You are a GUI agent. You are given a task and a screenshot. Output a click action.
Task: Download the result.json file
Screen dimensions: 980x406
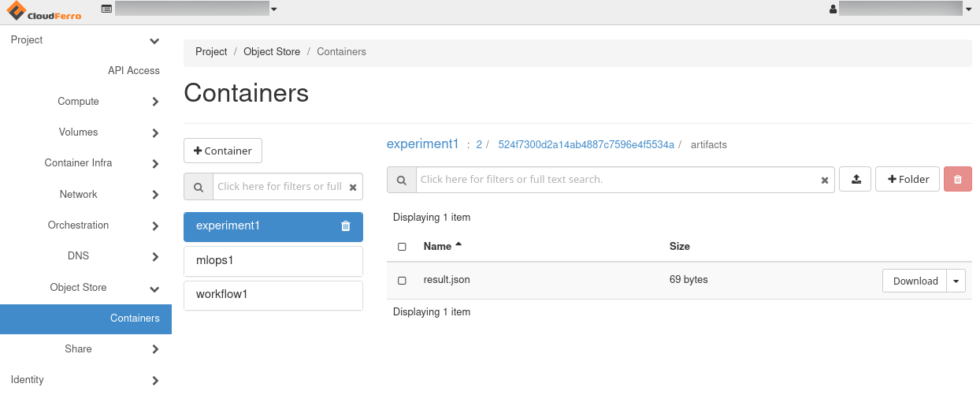pos(915,281)
